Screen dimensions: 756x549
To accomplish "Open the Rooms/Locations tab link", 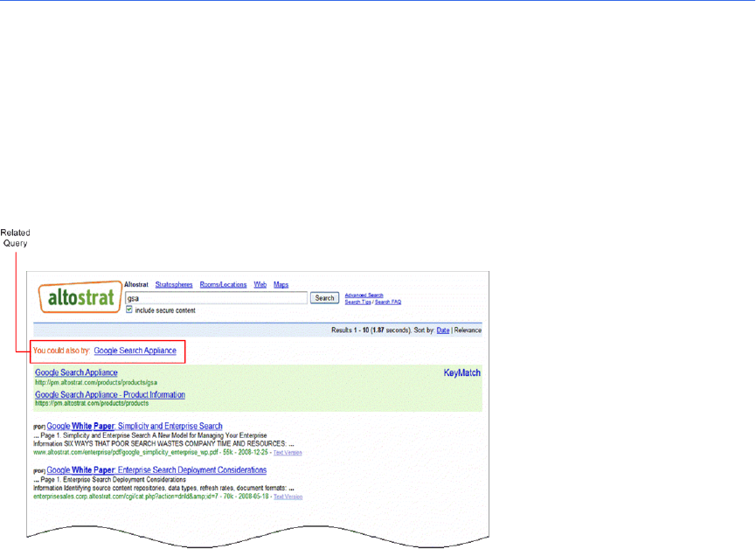I will click(x=223, y=285).
